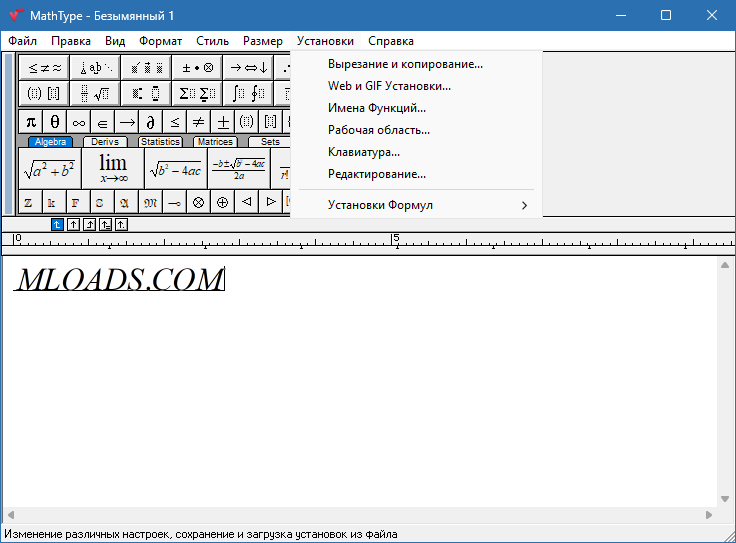Insert square brackets template from small bar
The height and width of the screenshot is (543, 736).
pyautogui.click(x=271, y=122)
